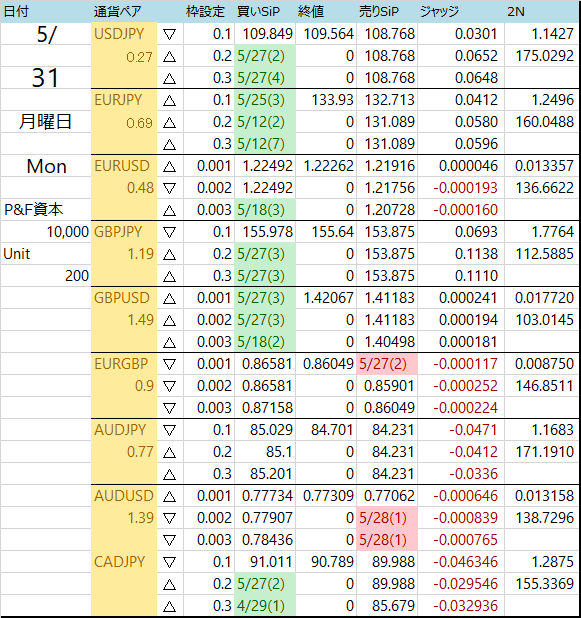This screenshot has height=618, width=581.
Task: Select sell SiP value 85.679
Action: [387, 606]
